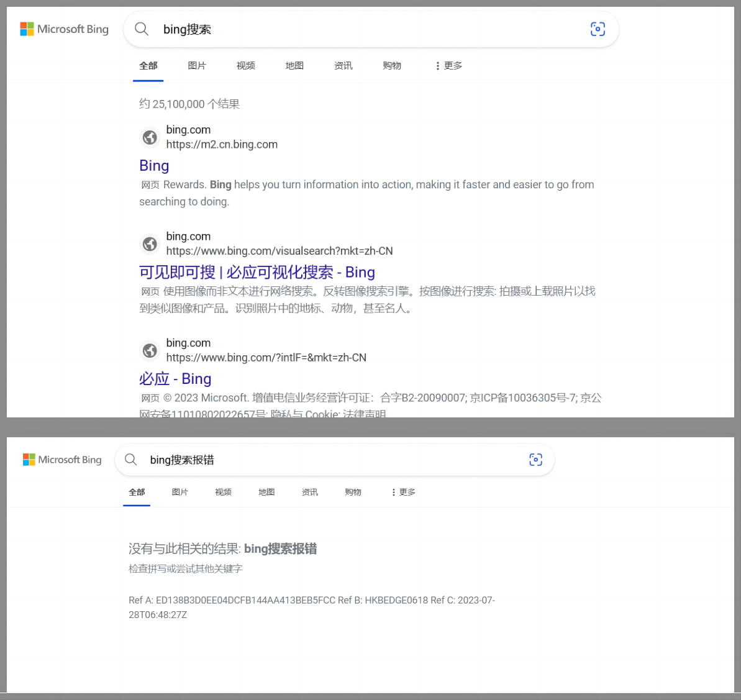The width and height of the screenshot is (741, 700).
Task: Switch to the 图片 tab
Action: (x=197, y=65)
